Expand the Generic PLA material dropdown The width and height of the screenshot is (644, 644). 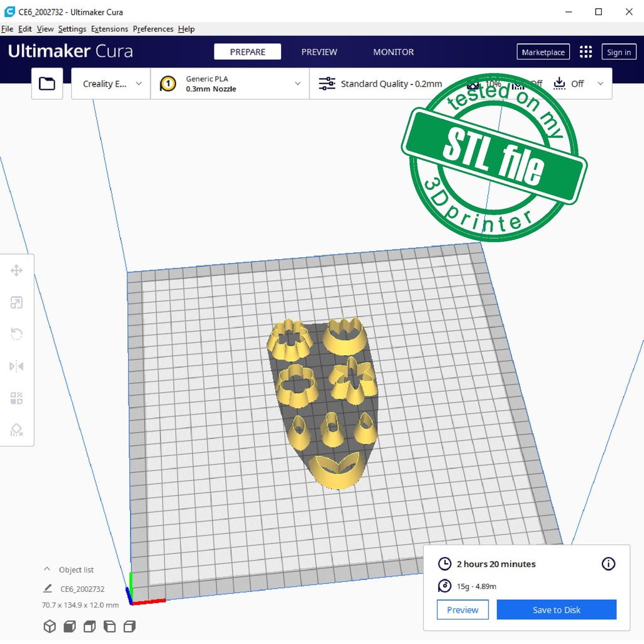pyautogui.click(x=230, y=84)
